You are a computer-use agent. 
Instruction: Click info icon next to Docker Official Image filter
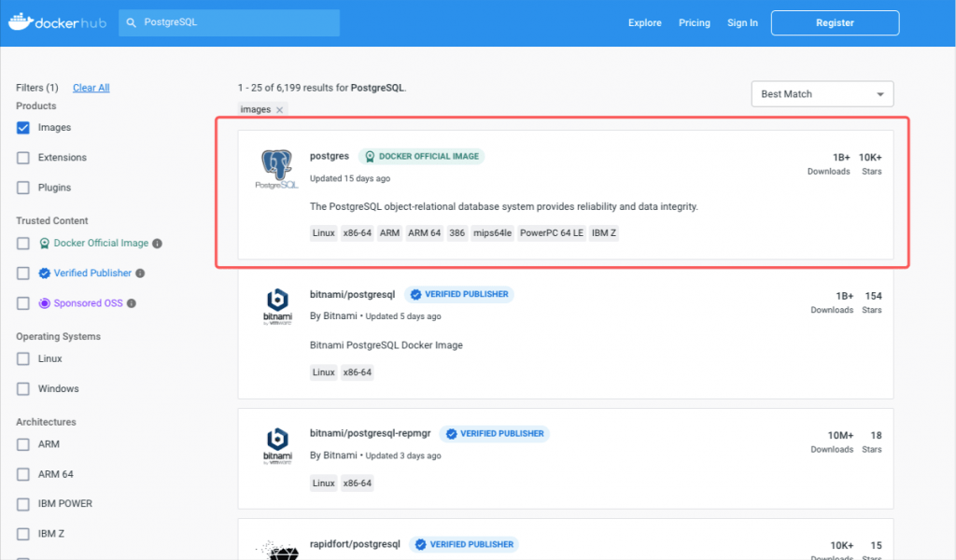[x=157, y=244]
